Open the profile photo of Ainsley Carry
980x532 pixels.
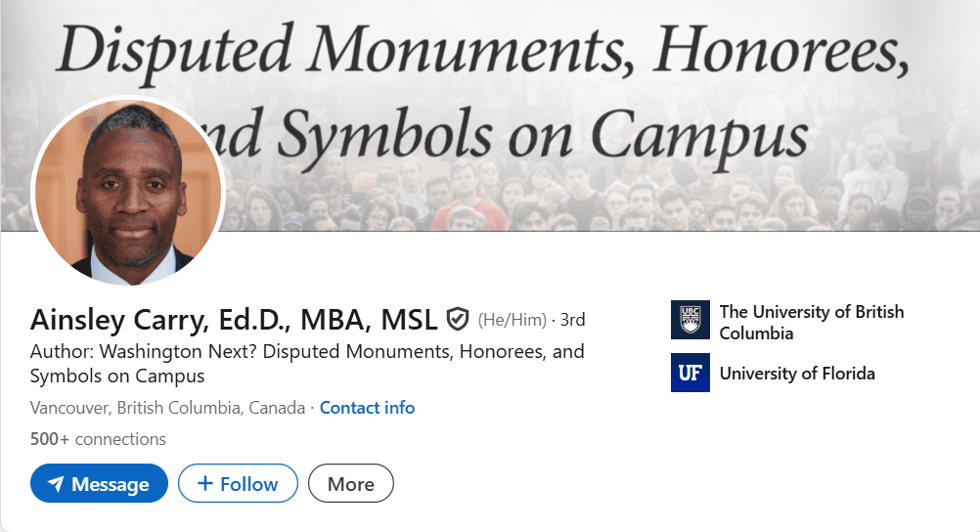click(129, 192)
